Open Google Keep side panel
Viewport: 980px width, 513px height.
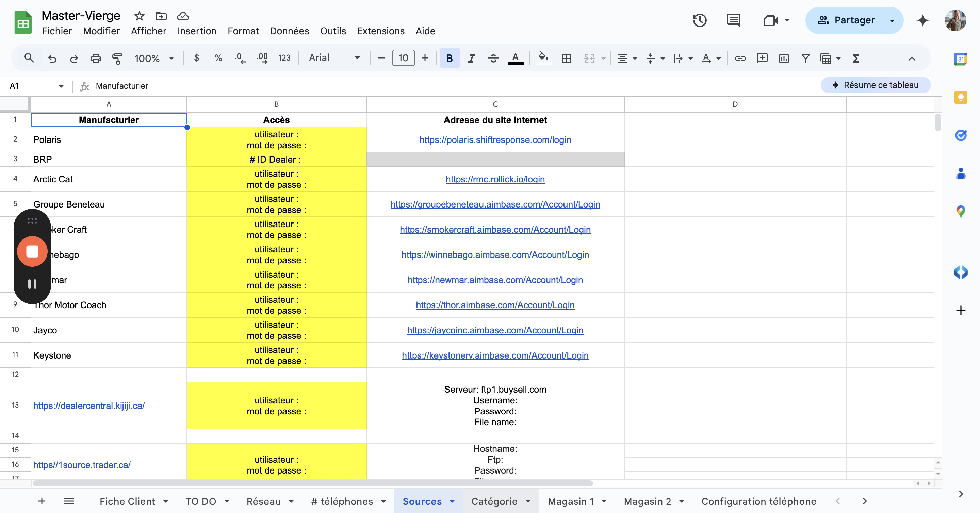point(961,97)
